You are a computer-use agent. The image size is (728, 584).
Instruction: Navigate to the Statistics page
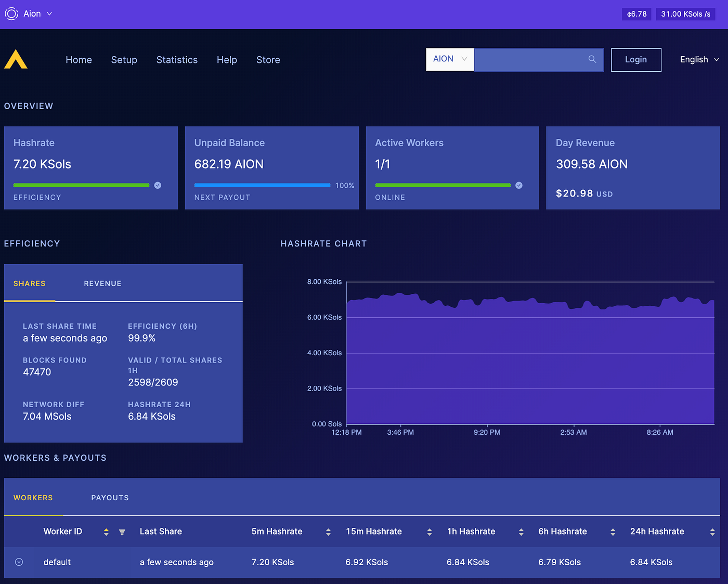pos(177,60)
